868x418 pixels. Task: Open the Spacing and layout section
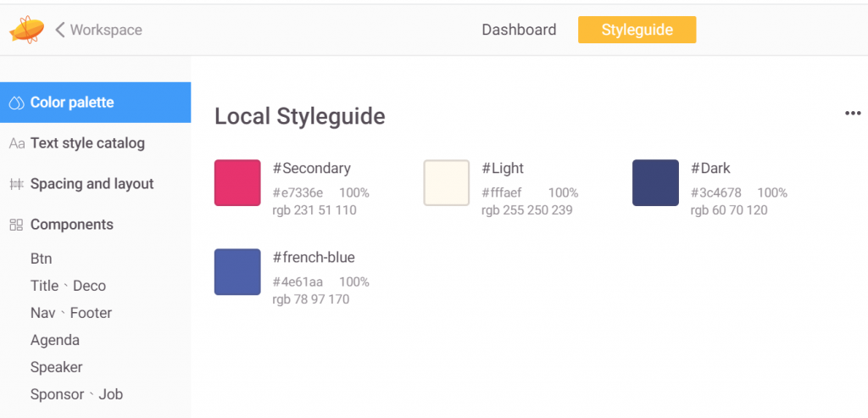pos(92,184)
